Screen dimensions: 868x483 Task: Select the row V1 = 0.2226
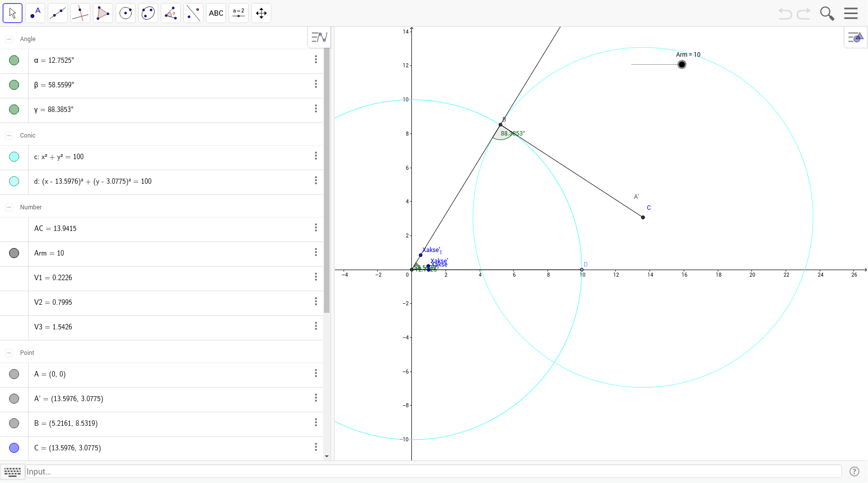[x=162, y=278]
